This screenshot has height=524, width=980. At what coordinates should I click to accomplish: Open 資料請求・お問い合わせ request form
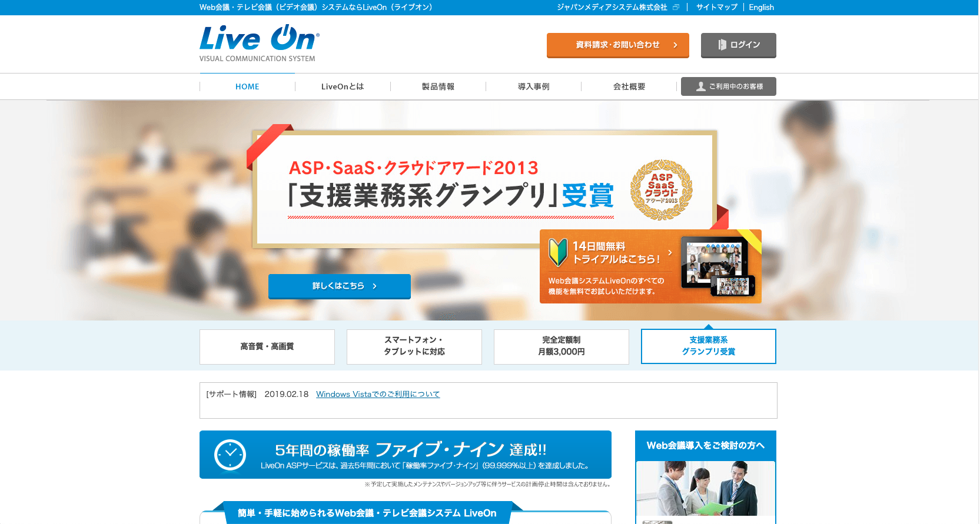tap(618, 45)
